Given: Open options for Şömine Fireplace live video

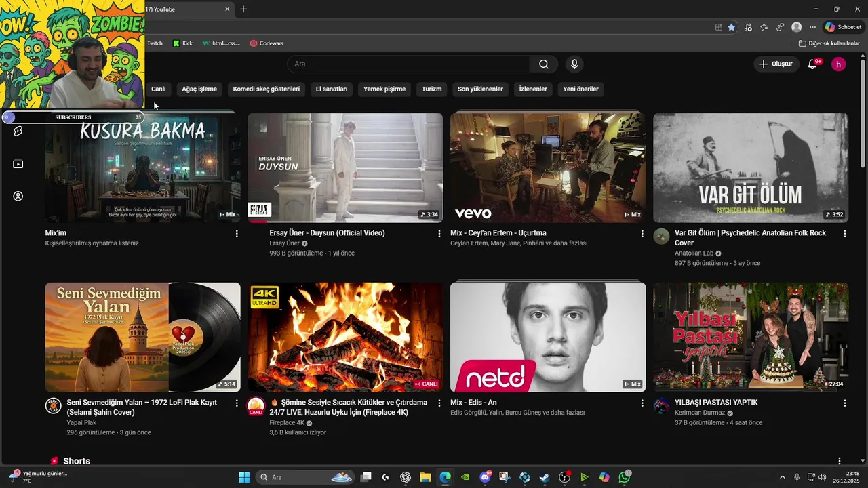Looking at the screenshot, I should pyautogui.click(x=439, y=403).
